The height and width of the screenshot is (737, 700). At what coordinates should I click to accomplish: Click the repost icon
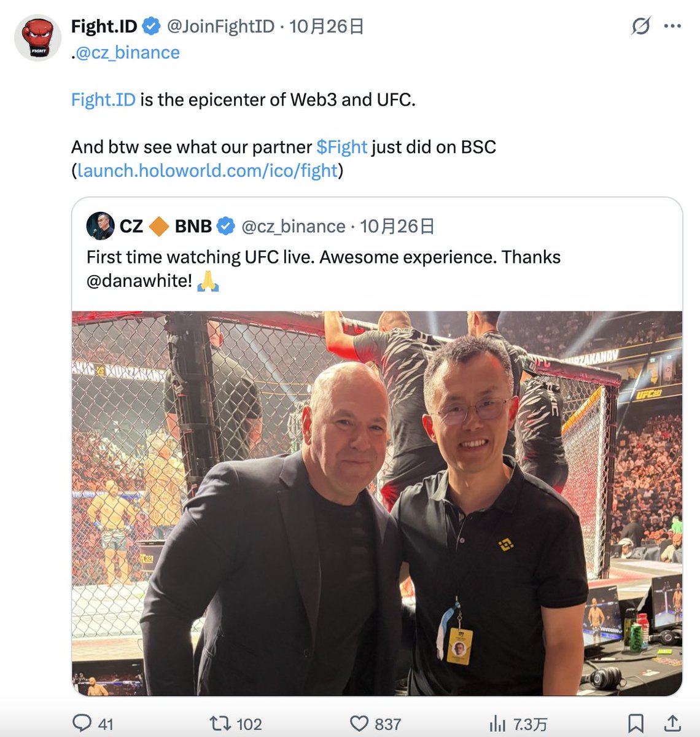pyautogui.click(x=220, y=723)
